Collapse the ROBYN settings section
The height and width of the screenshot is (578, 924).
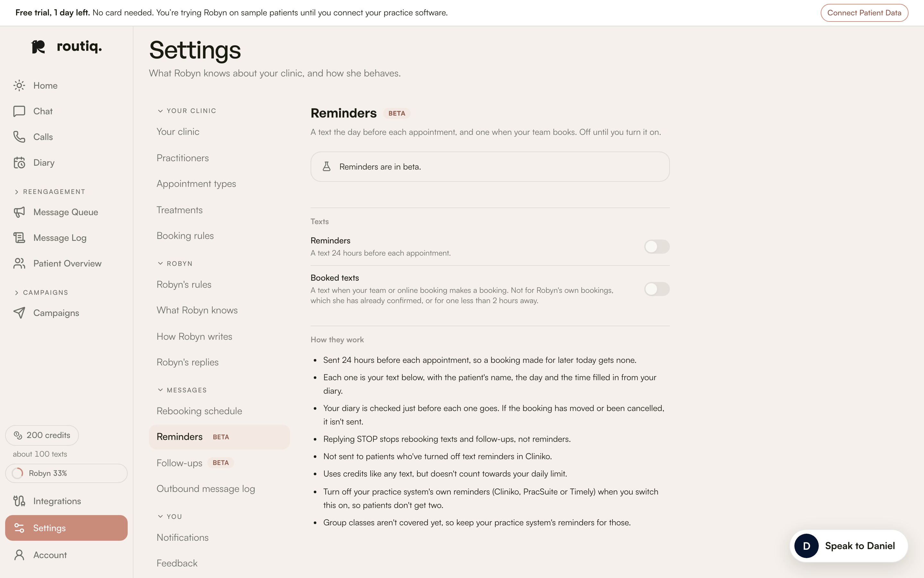(x=175, y=264)
